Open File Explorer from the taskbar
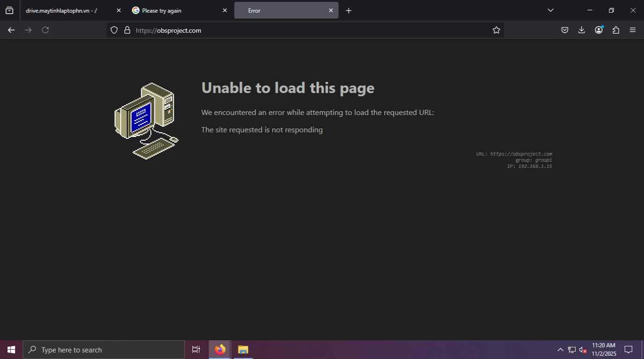644x359 pixels. click(243, 350)
